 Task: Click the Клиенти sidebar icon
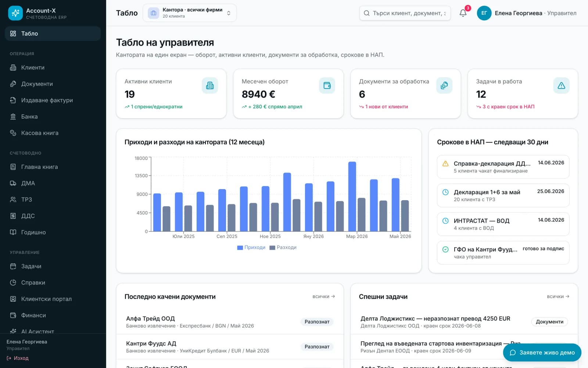(x=13, y=68)
